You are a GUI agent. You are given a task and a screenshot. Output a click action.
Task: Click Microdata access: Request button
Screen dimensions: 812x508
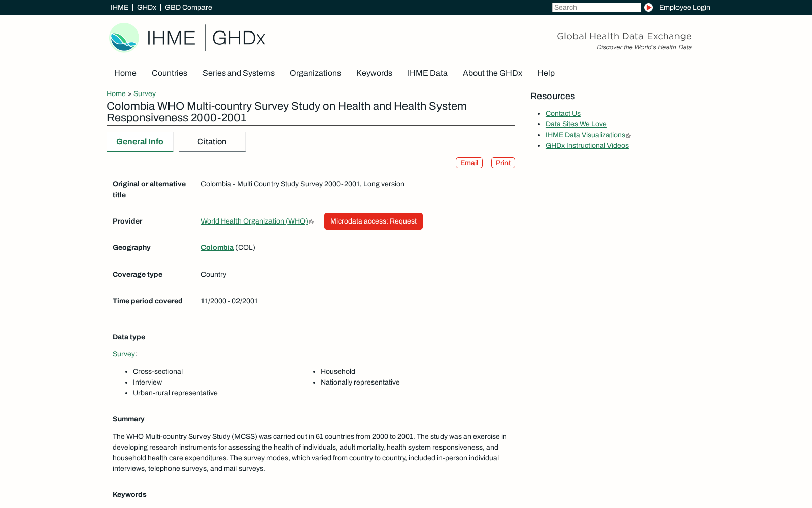(374, 221)
